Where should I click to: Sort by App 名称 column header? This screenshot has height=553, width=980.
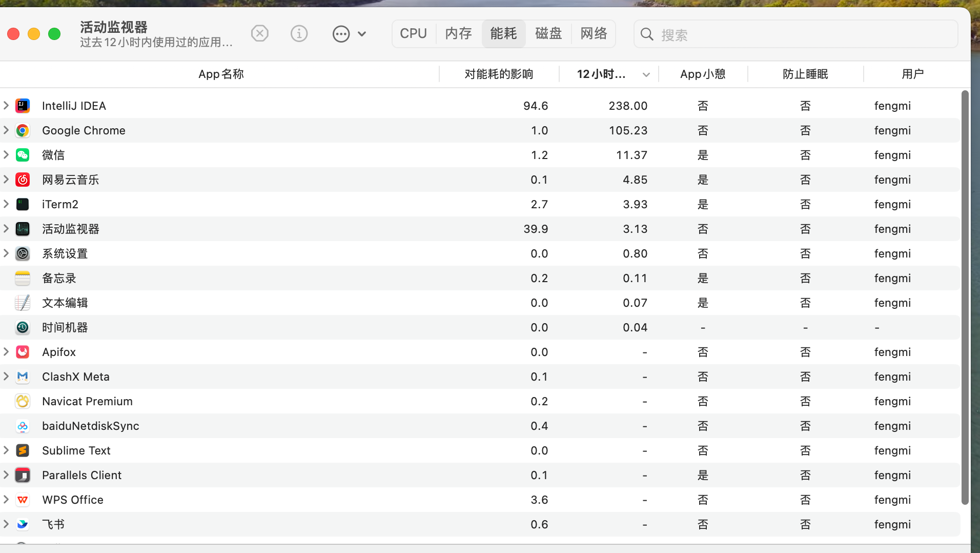(221, 74)
